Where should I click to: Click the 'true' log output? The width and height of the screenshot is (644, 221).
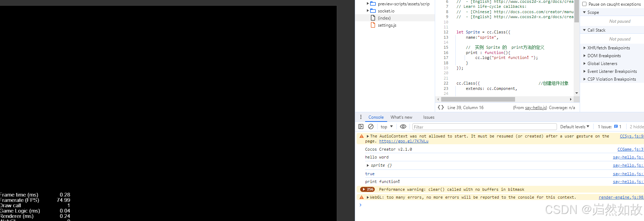coord(370,174)
